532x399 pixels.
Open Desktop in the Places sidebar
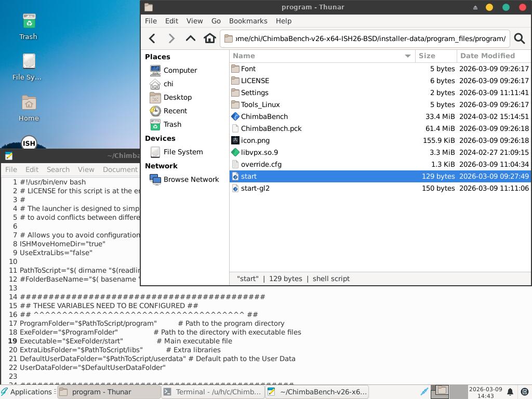(x=170, y=97)
